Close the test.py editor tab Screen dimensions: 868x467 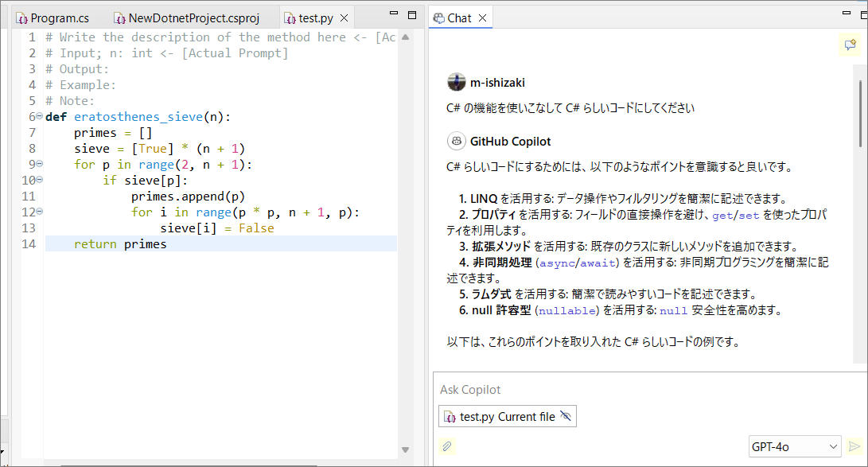[x=344, y=18]
